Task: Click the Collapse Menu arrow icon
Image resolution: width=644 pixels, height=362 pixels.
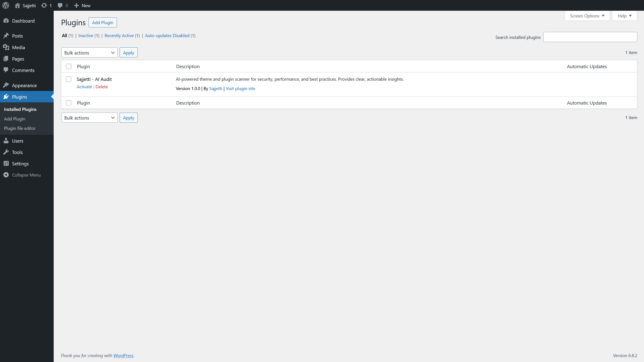Action: (x=6, y=175)
